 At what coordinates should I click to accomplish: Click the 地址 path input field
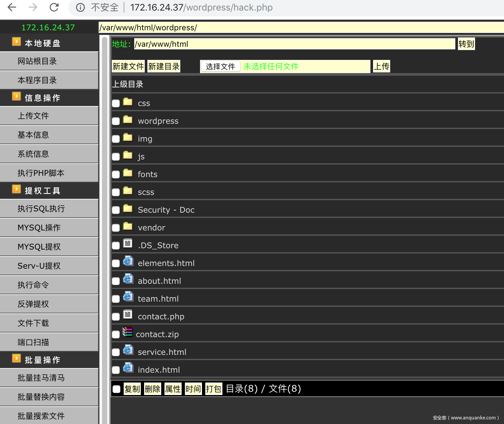pyautogui.click(x=294, y=44)
